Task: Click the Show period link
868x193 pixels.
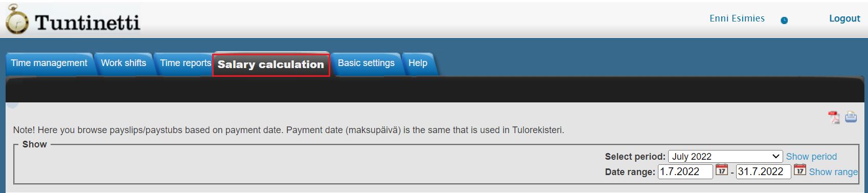Action: (811, 157)
